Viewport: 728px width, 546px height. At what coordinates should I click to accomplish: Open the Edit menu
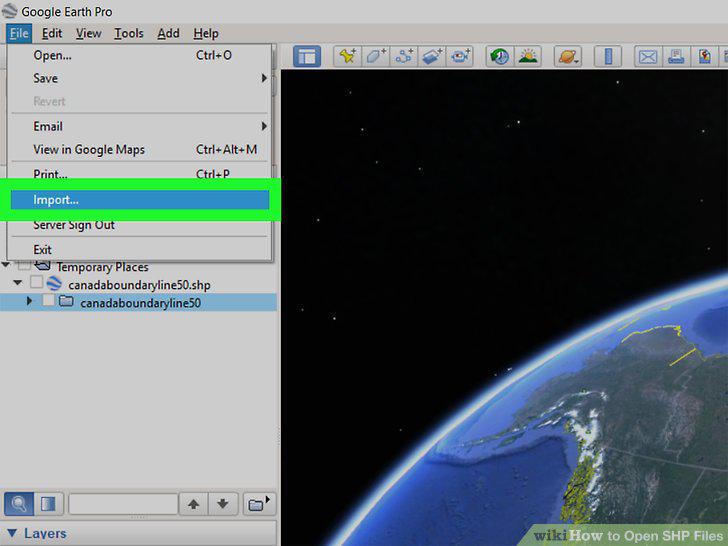coord(52,33)
